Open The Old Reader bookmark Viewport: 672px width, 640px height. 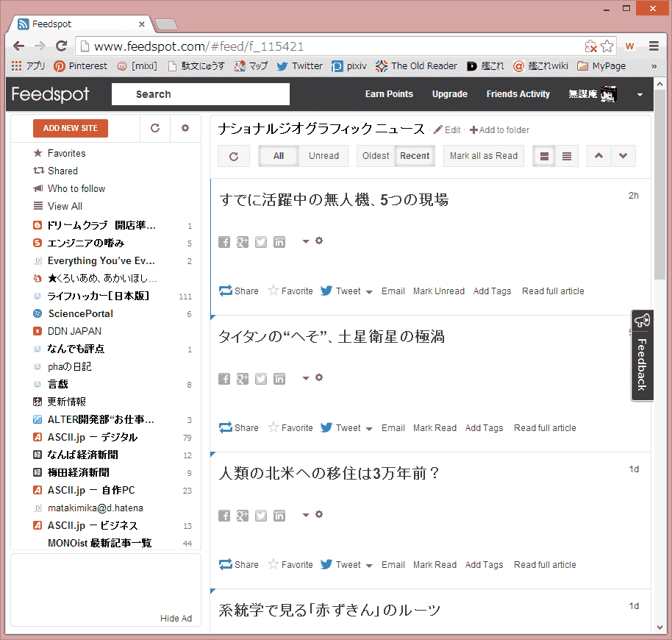click(x=416, y=66)
